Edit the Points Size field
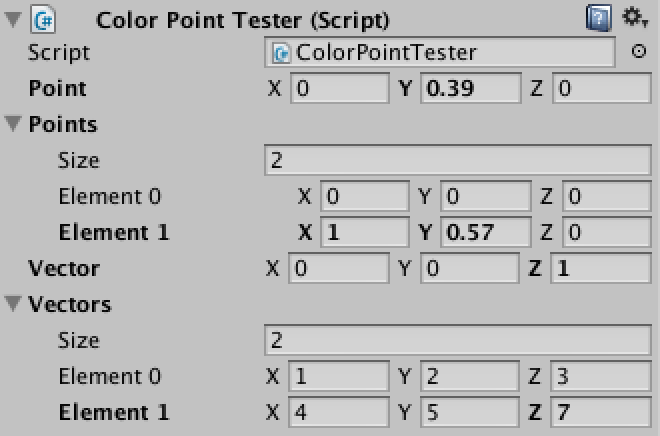The image size is (660, 436). 458,160
